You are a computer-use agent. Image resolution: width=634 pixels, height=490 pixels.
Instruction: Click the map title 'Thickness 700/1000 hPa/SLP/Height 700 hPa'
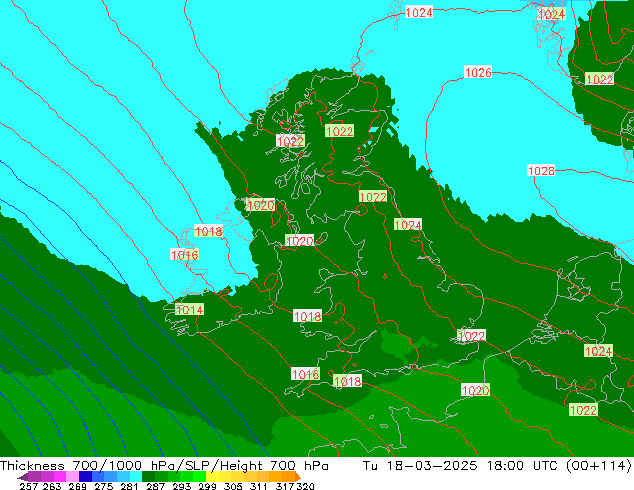[164, 465]
